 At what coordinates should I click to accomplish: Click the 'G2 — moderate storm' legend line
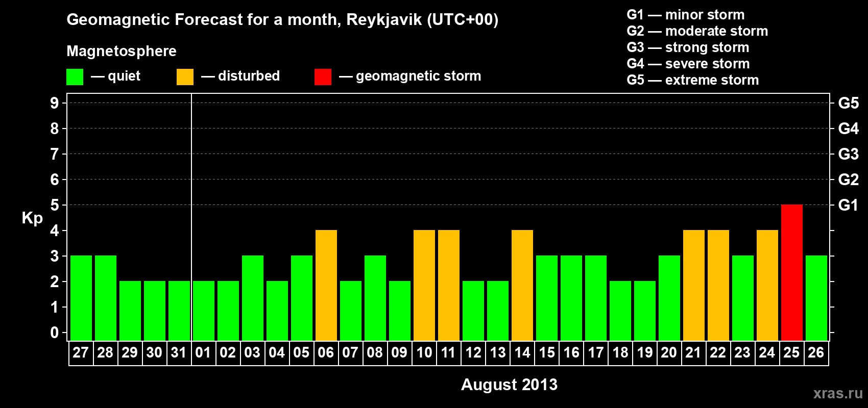tap(697, 31)
